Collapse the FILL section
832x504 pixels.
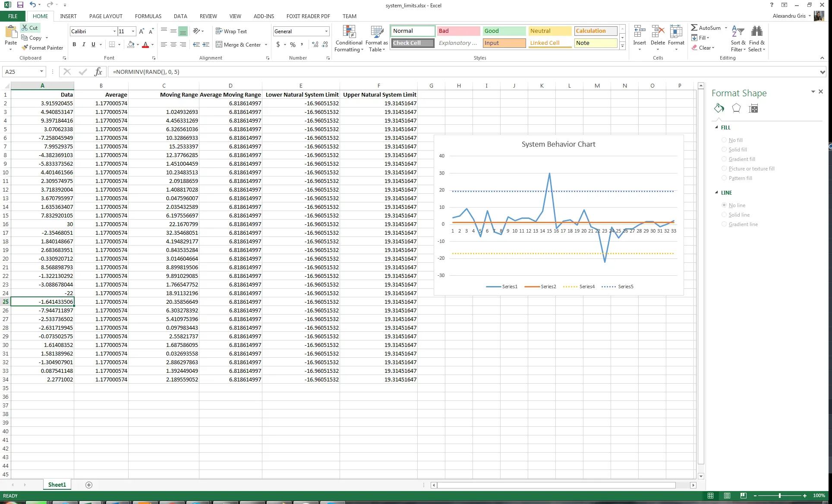717,127
